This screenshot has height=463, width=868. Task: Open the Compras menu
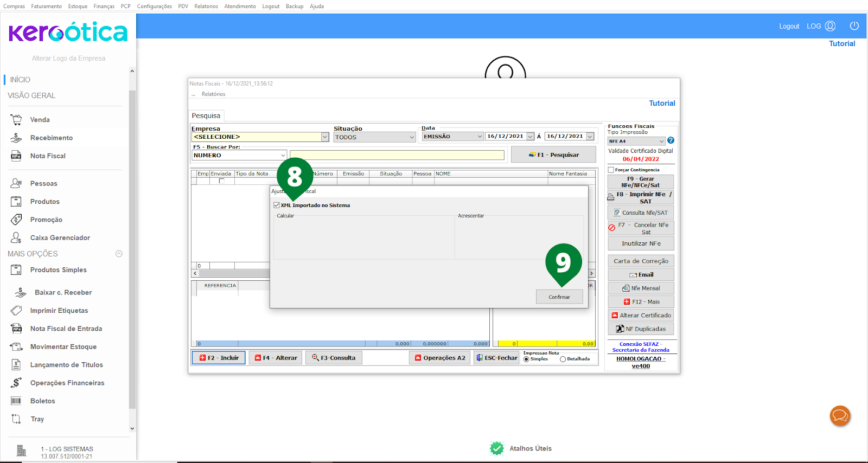14,7
